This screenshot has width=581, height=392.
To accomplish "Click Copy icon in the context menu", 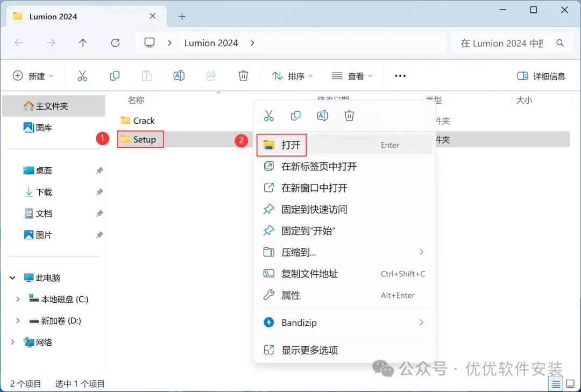I will [296, 116].
